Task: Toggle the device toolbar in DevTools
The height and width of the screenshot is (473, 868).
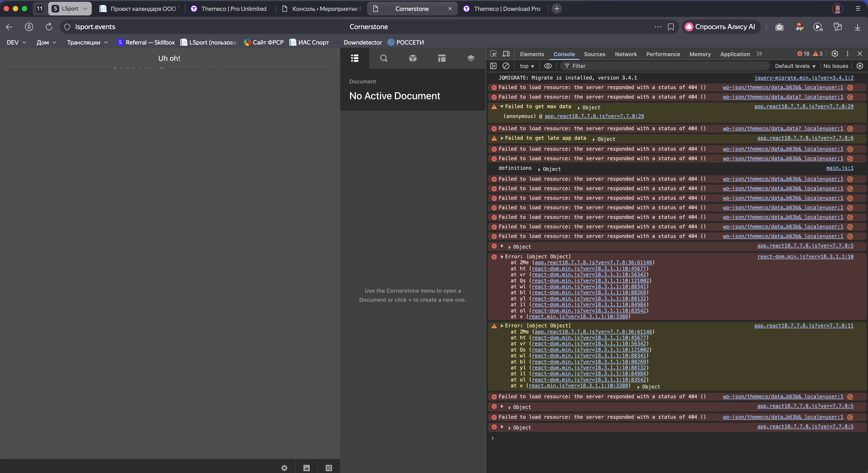Action: coord(506,54)
